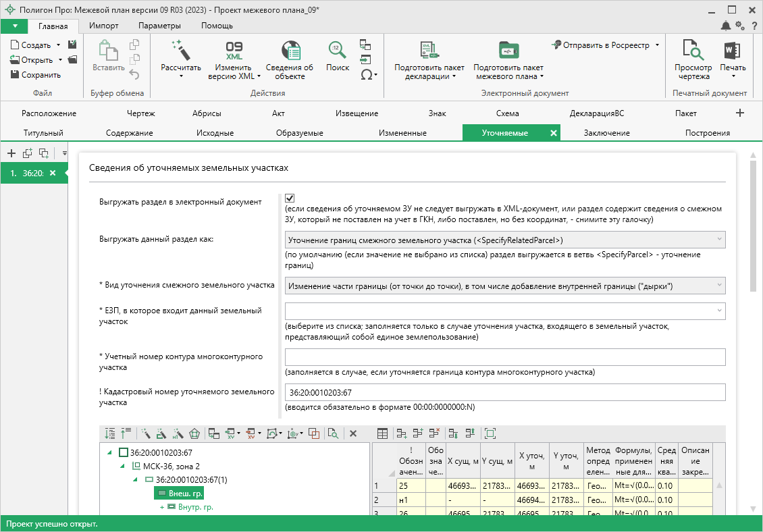763x532 pixels.
Task: Expand the ЕЗП combo box list
Action: [x=718, y=311]
